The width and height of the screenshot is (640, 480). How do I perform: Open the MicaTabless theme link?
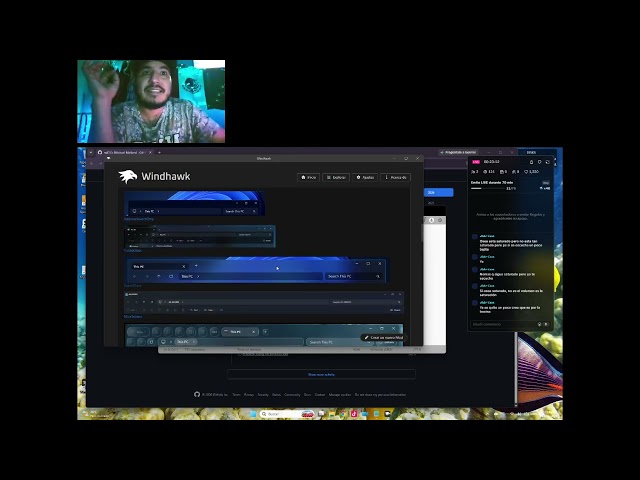pos(133,316)
